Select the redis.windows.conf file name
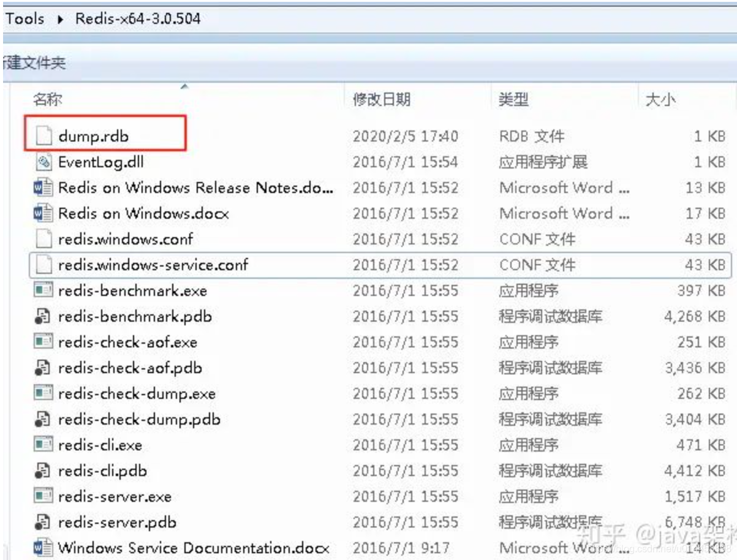Image resolution: width=737 pixels, height=560 pixels. tap(126, 239)
